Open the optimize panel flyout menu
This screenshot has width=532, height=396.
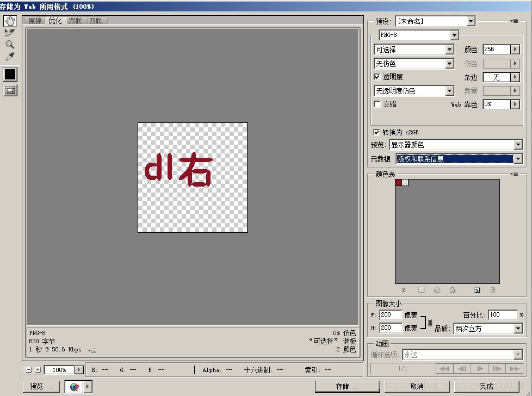515,21
